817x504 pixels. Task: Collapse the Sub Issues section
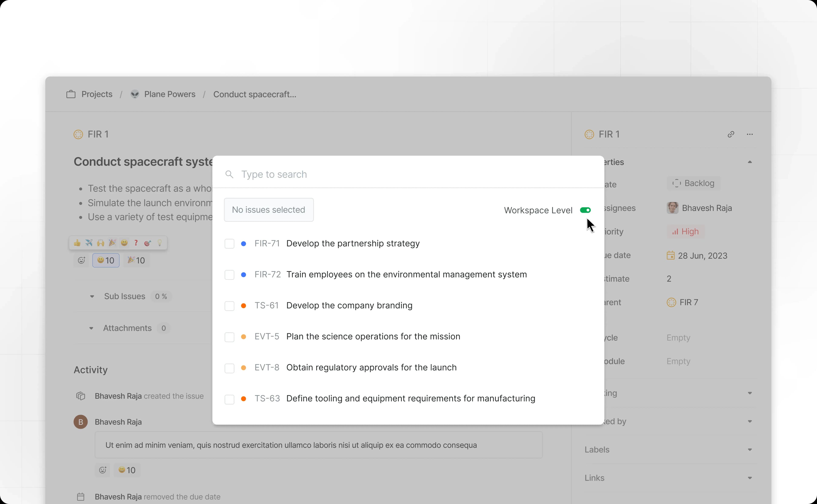tap(92, 296)
